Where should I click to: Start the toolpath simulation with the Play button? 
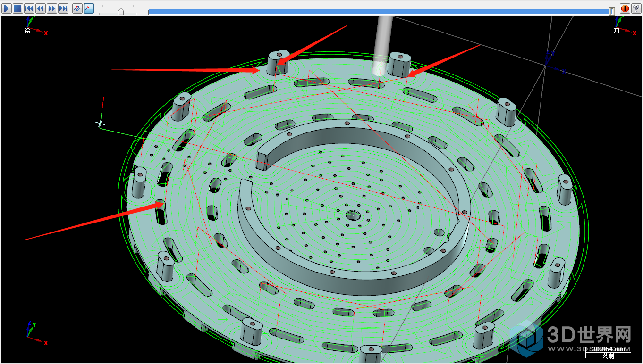coord(7,8)
